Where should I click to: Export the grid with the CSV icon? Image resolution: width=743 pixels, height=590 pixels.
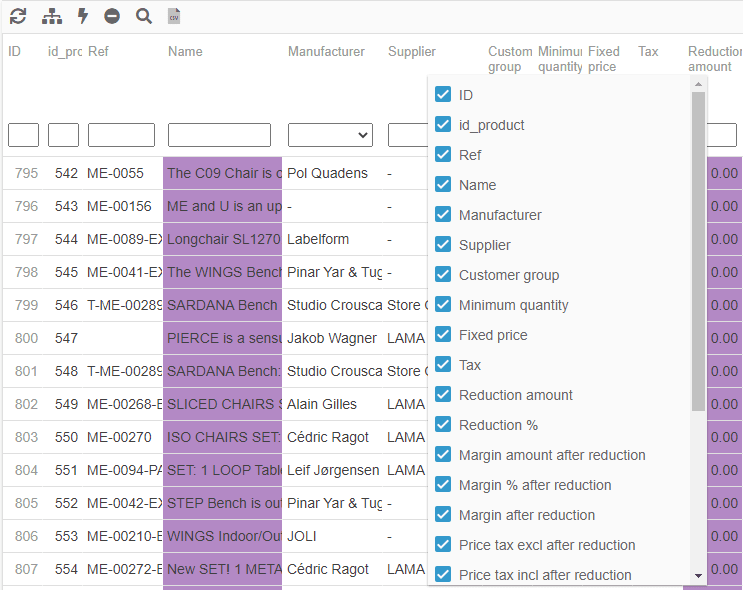174,16
